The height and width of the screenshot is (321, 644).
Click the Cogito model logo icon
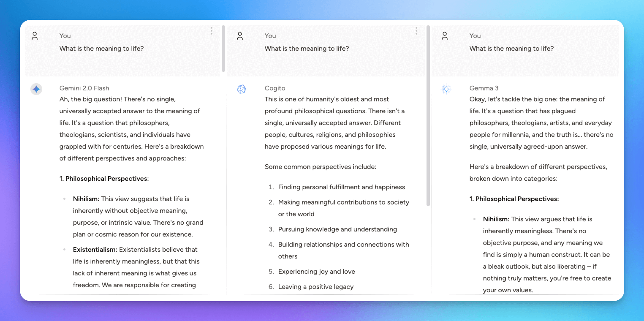[241, 89]
